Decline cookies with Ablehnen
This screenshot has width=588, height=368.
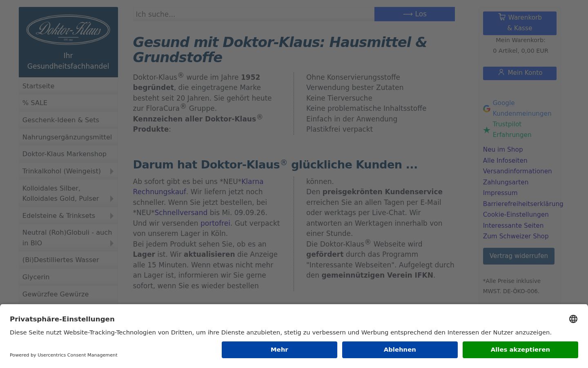pos(400,350)
